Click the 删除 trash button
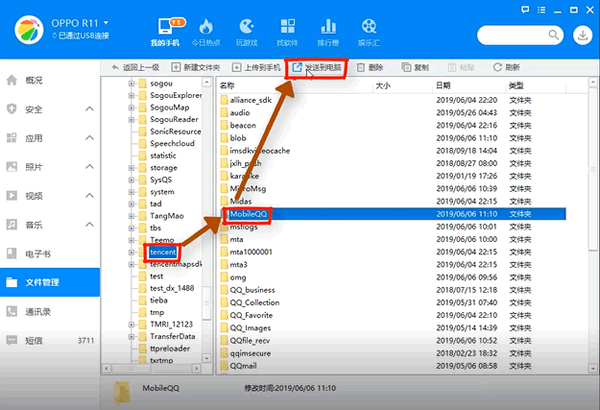The height and width of the screenshot is (410, 600). click(370, 67)
